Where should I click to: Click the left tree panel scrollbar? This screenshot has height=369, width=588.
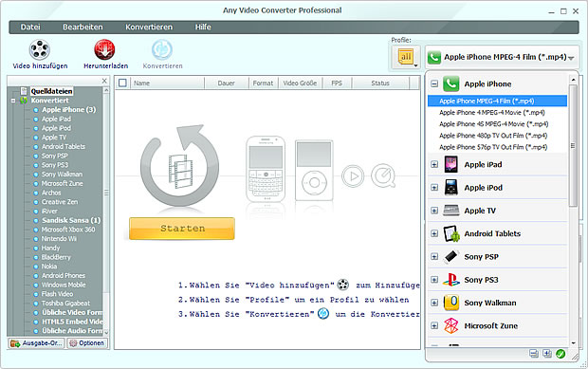point(106,192)
